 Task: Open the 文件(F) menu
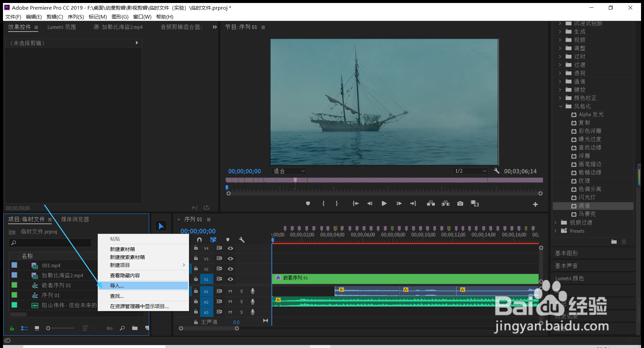pyautogui.click(x=13, y=17)
